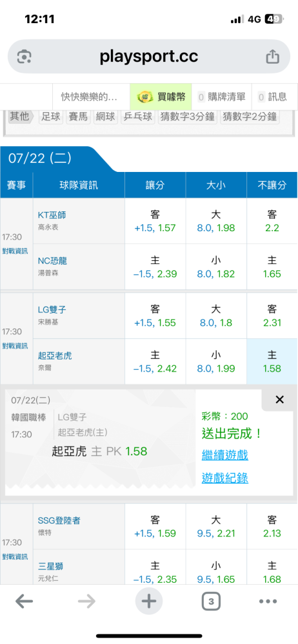
Task: Close the bet confirmation panel with X
Action: [279, 400]
